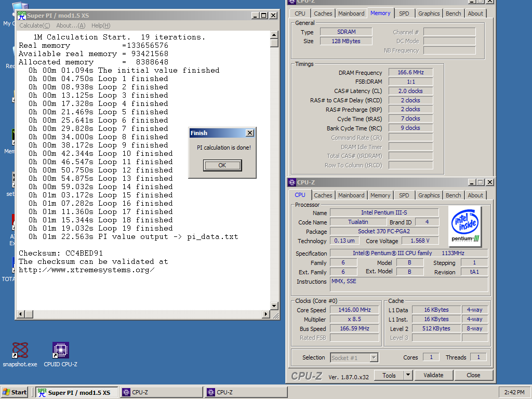Open the Calculate menu in Super PI
Screen dimensions: 532x399
tap(35, 25)
